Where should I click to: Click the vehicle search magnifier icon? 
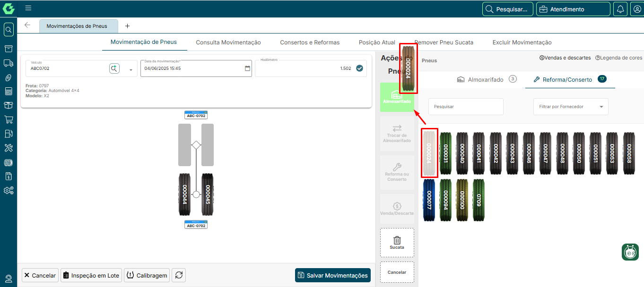(114, 68)
